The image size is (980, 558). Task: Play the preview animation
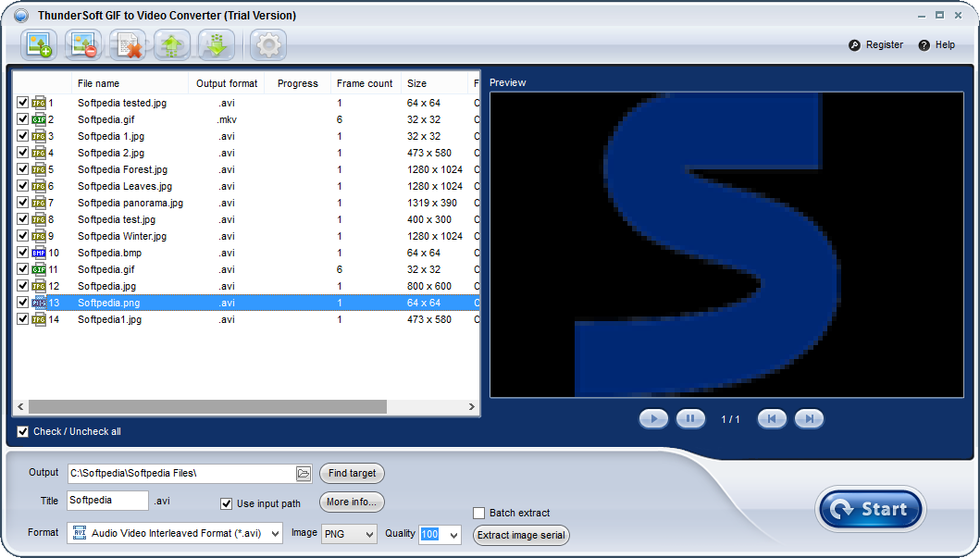point(653,418)
